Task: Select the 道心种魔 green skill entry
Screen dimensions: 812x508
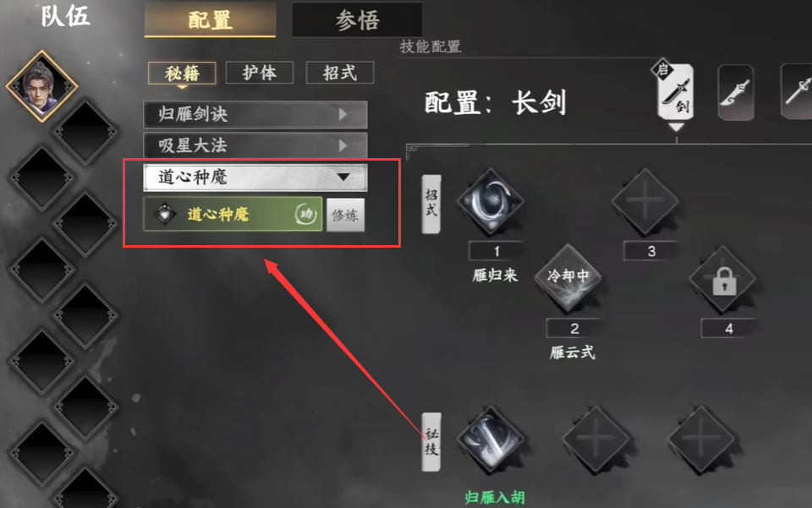Action: tap(233, 214)
